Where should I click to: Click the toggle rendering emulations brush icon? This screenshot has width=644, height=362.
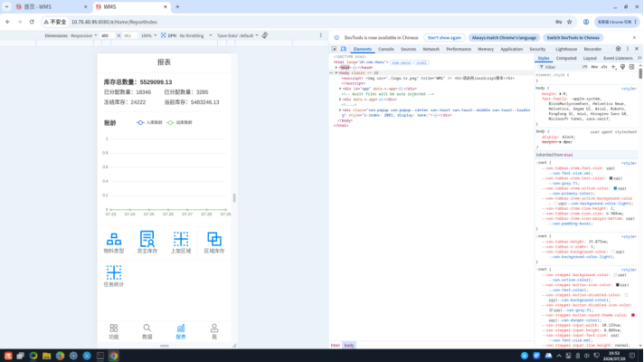click(622, 67)
